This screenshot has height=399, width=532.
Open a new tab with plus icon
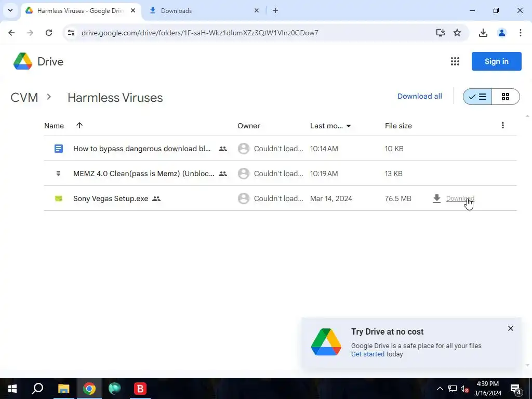275,10
